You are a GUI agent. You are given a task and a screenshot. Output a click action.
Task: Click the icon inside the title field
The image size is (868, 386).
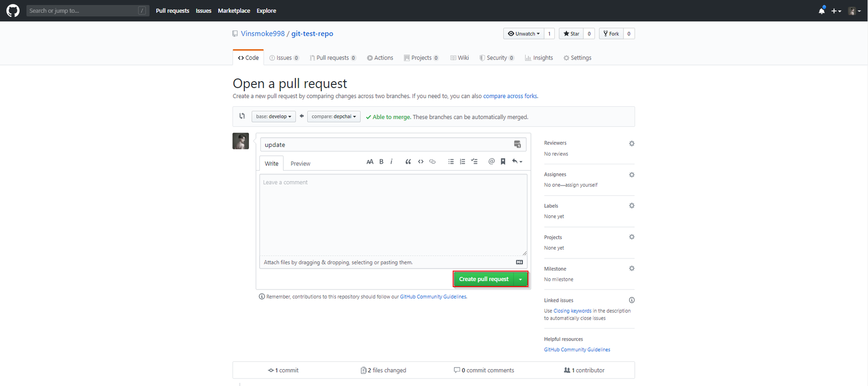[517, 144]
